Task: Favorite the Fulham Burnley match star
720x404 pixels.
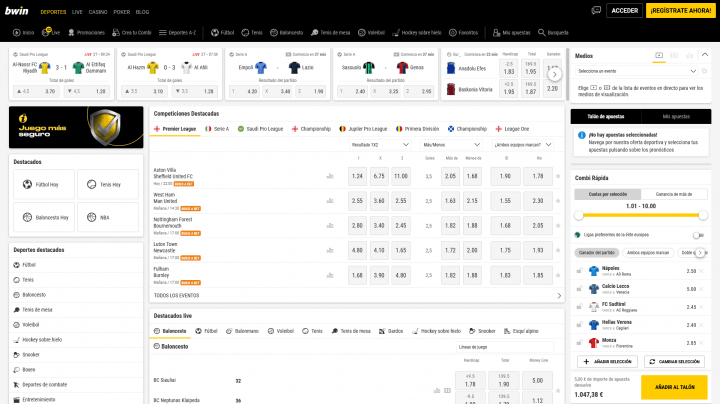Action: (558, 275)
